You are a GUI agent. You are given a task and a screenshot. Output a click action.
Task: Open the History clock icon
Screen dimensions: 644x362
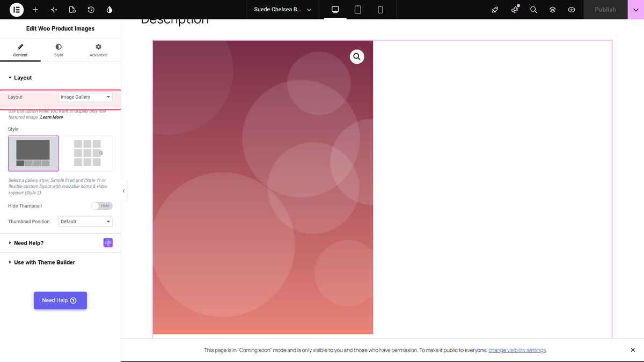coord(91,10)
